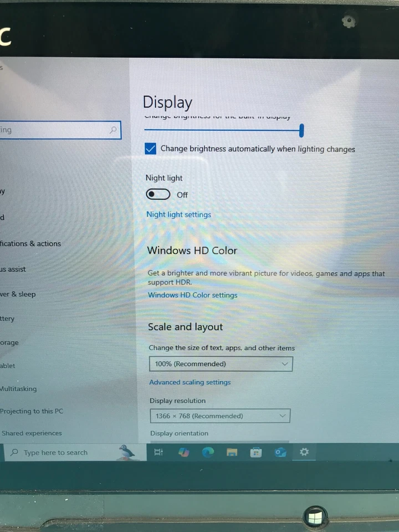Viewport: 399px width, 532px height.
Task: Click the magnifier icon in settings search box
Action: coord(113,130)
